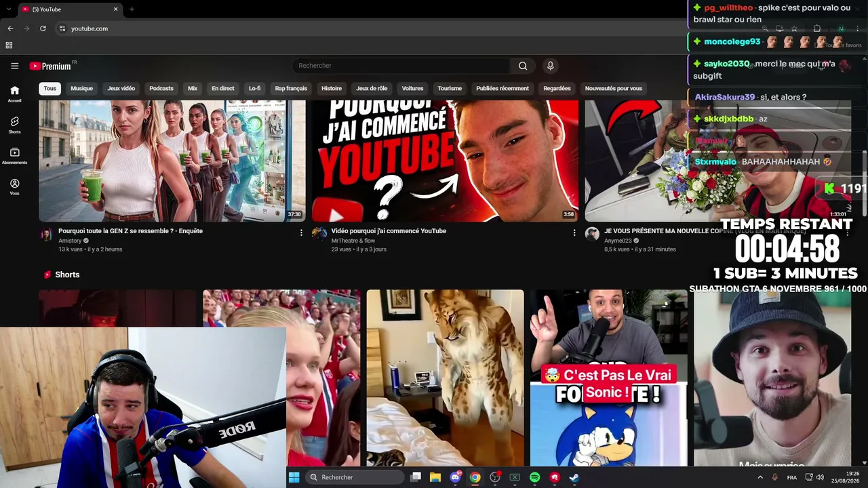Select the Mix filter chip

coord(193,88)
